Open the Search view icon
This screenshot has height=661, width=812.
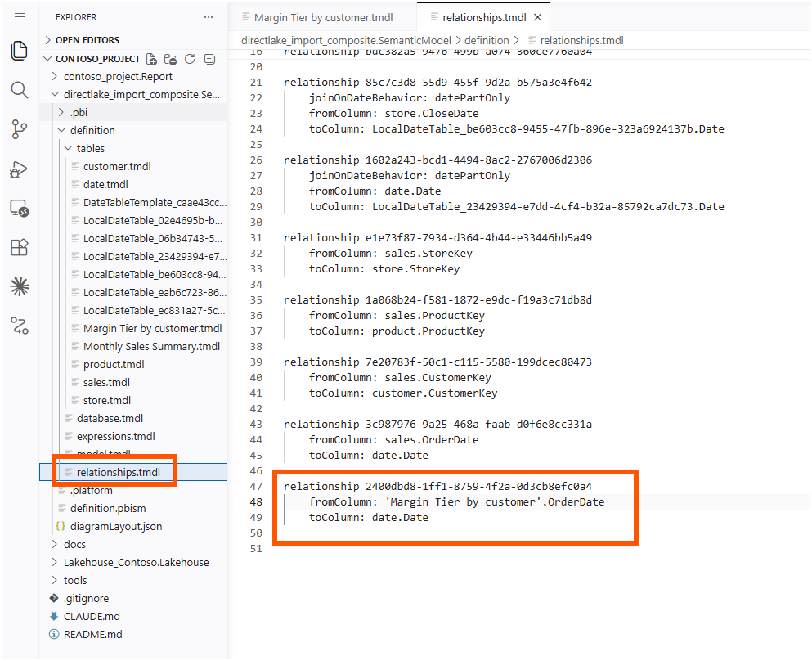click(20, 90)
